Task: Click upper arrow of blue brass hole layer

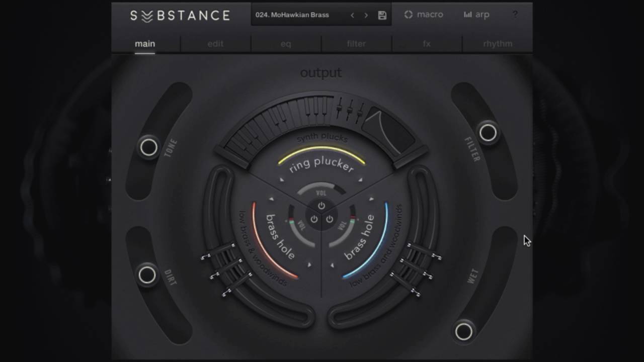Action: [371, 199]
